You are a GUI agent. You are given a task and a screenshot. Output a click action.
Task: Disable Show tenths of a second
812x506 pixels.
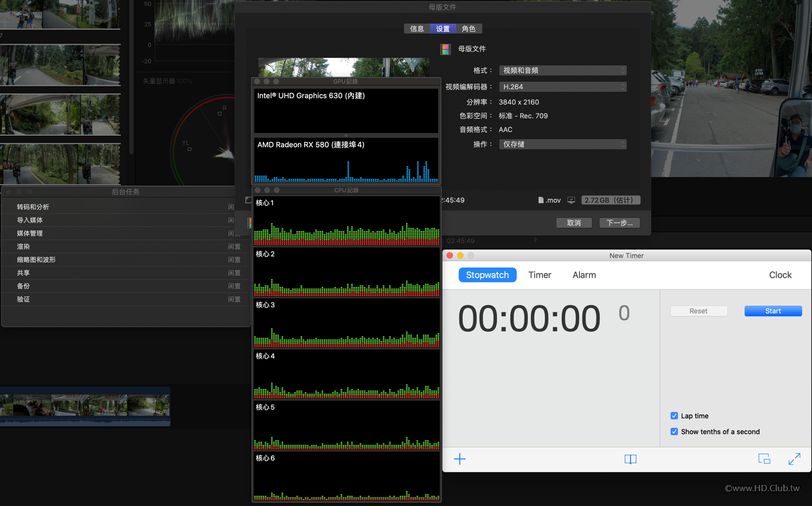coord(674,432)
